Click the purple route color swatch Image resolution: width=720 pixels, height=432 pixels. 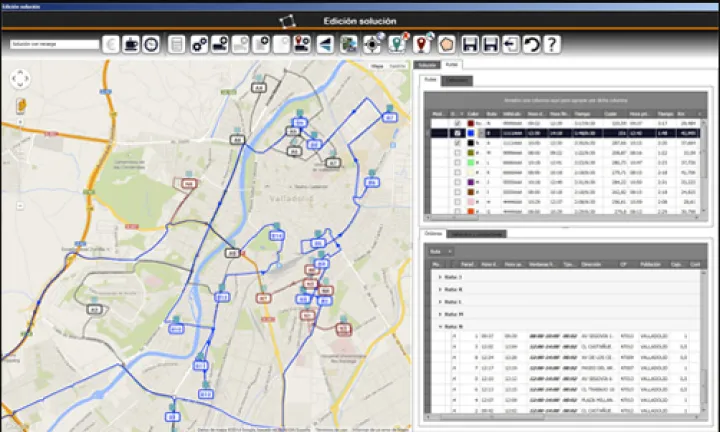[470, 181]
